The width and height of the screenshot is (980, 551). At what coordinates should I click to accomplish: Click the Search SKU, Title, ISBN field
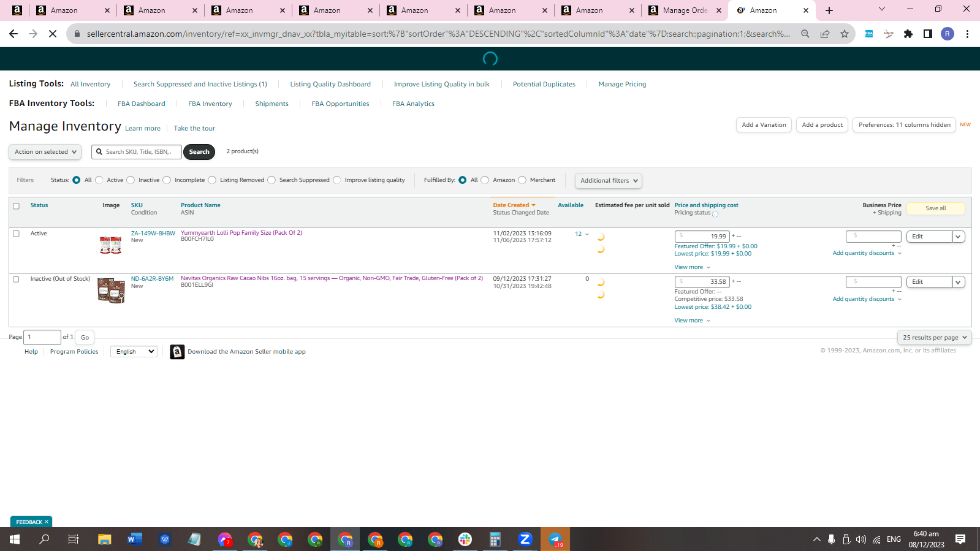coord(137,152)
